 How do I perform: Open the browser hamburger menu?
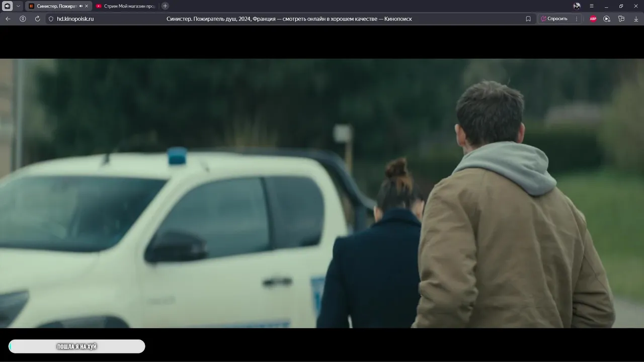[592, 6]
